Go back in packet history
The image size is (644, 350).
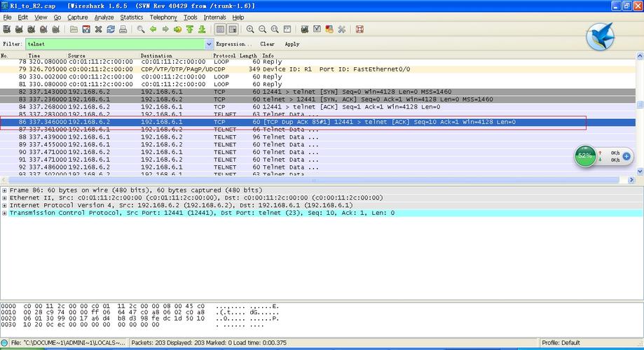tap(153, 29)
